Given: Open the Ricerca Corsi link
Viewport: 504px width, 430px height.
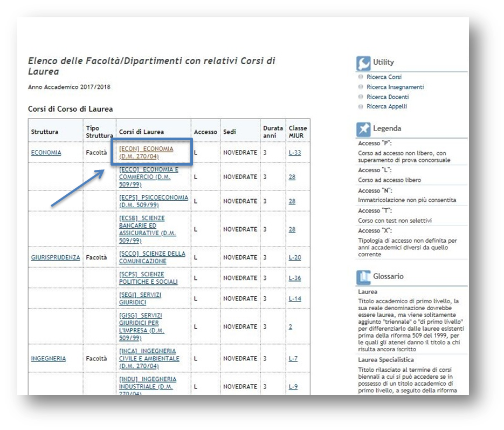Looking at the screenshot, I should (x=384, y=77).
